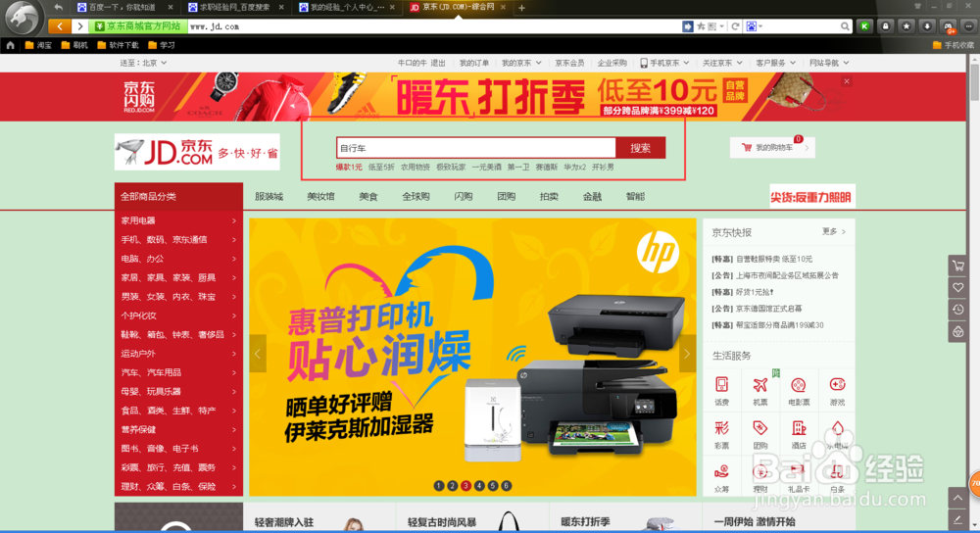Open 彩票 lottery service icon
980x533 pixels.
pos(722,434)
